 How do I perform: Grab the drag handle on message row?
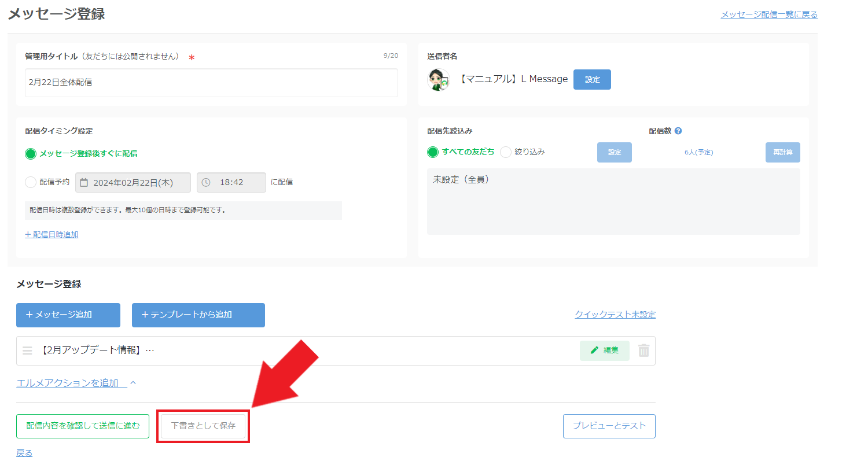pos(27,350)
